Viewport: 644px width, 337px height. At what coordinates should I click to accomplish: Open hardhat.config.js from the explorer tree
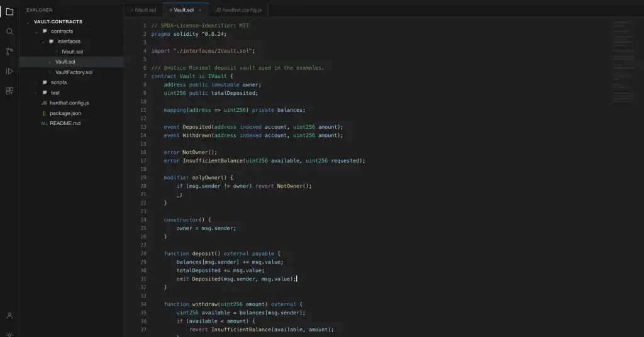pos(69,103)
